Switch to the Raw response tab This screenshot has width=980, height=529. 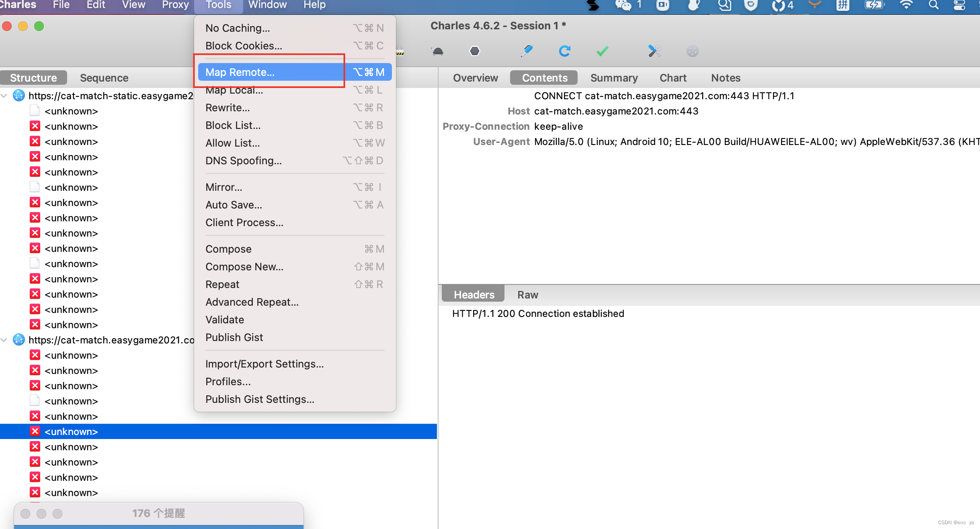(527, 295)
